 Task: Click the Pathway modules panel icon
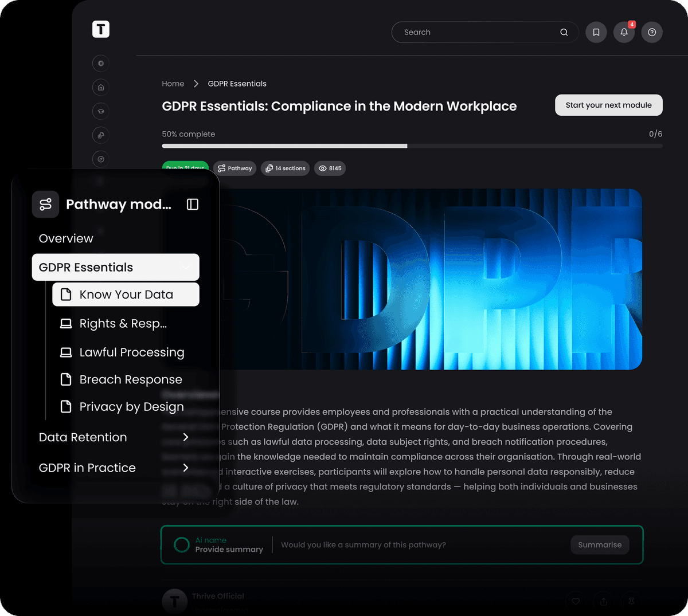[x=46, y=204]
